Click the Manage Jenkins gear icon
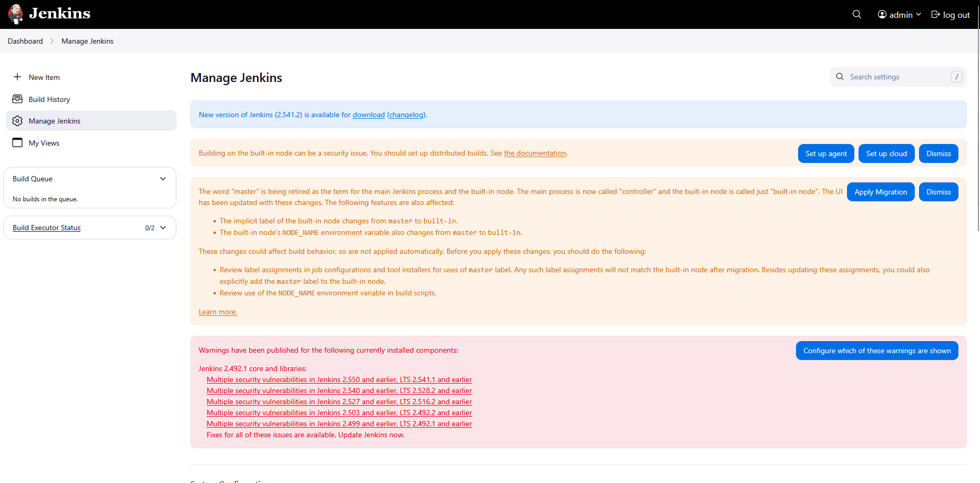The image size is (980, 483). pos(17,120)
